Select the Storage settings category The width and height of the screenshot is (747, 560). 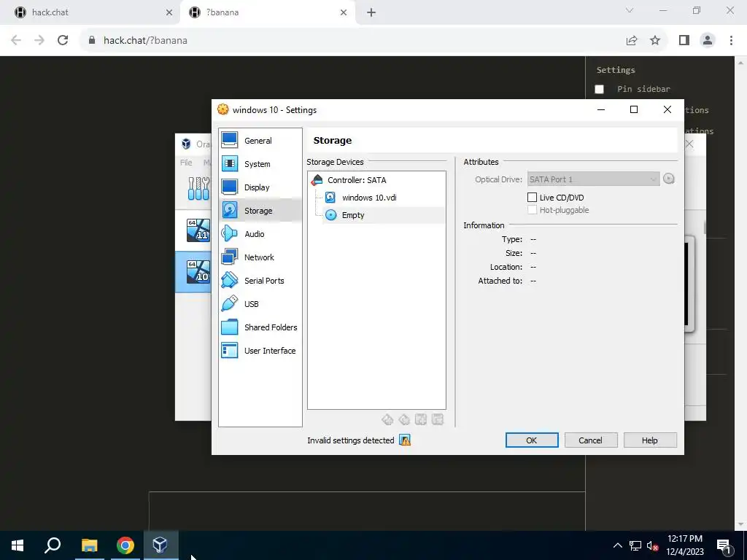point(260,211)
